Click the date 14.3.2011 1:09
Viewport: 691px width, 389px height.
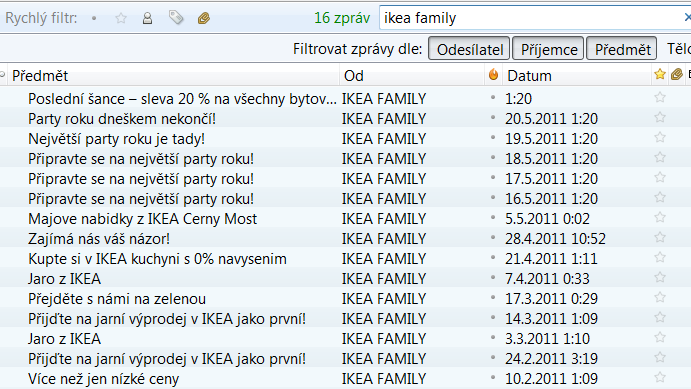(x=551, y=319)
